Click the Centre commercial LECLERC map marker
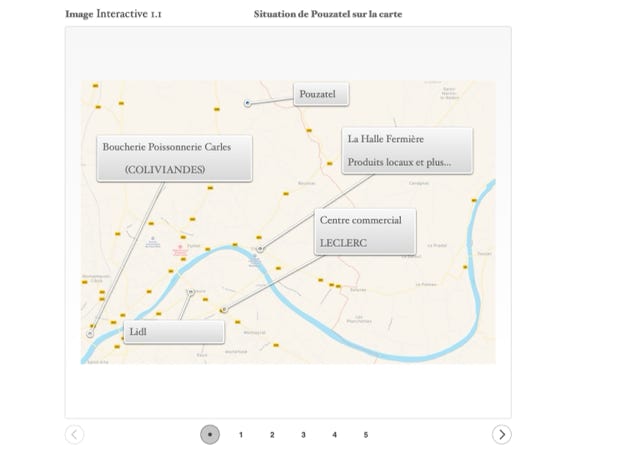Screen dimensions: 640x468 click(224, 310)
